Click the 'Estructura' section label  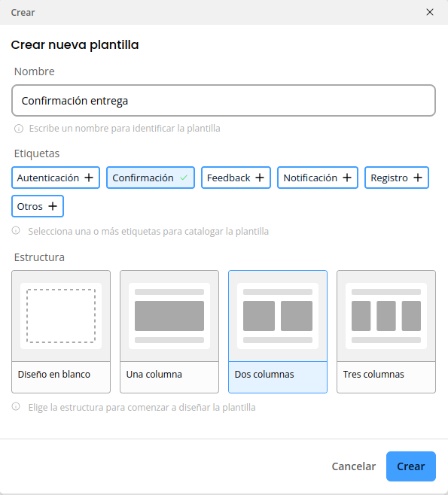[x=39, y=257]
